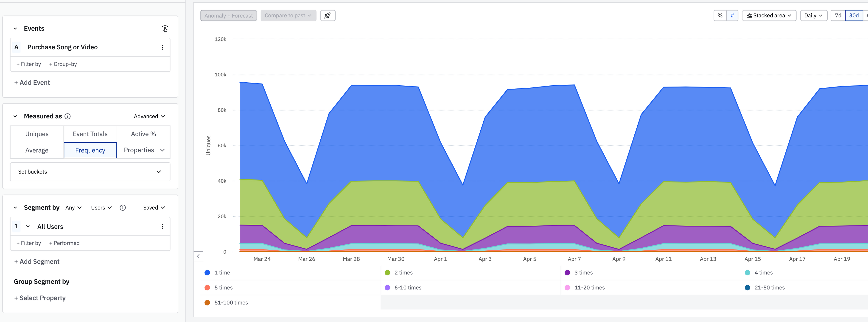Switch chart values to percent mode
The height and width of the screenshot is (322, 868).
coord(720,16)
